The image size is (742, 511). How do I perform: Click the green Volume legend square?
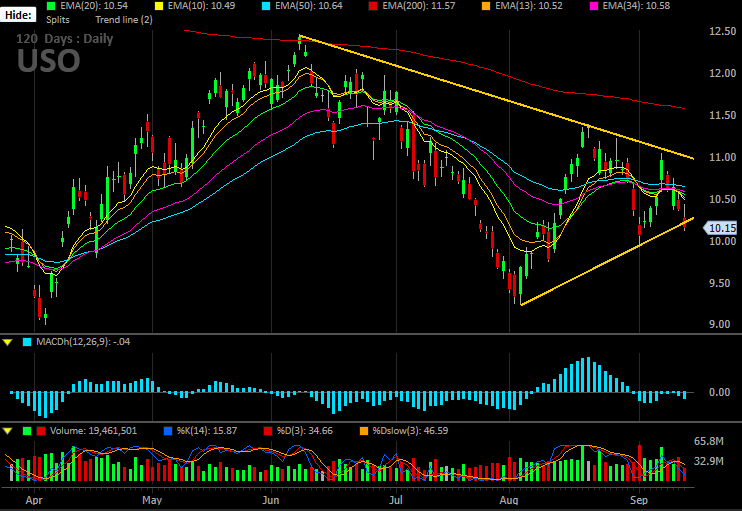point(27,431)
